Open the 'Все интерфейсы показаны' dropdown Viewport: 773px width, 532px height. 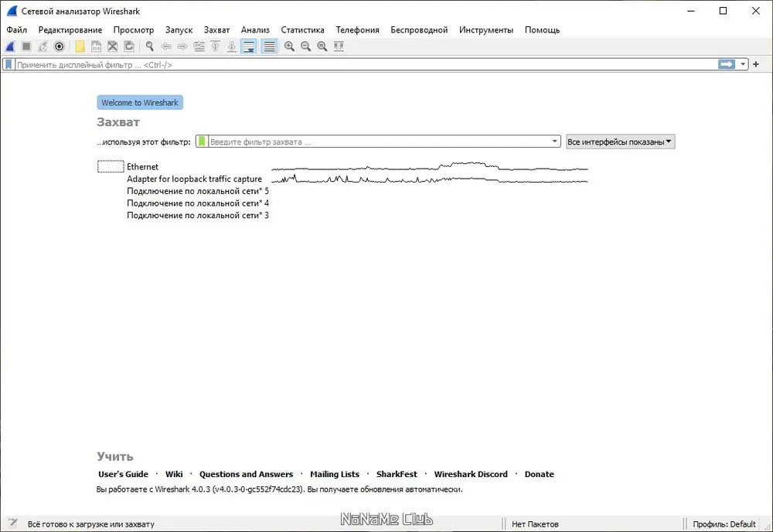620,142
